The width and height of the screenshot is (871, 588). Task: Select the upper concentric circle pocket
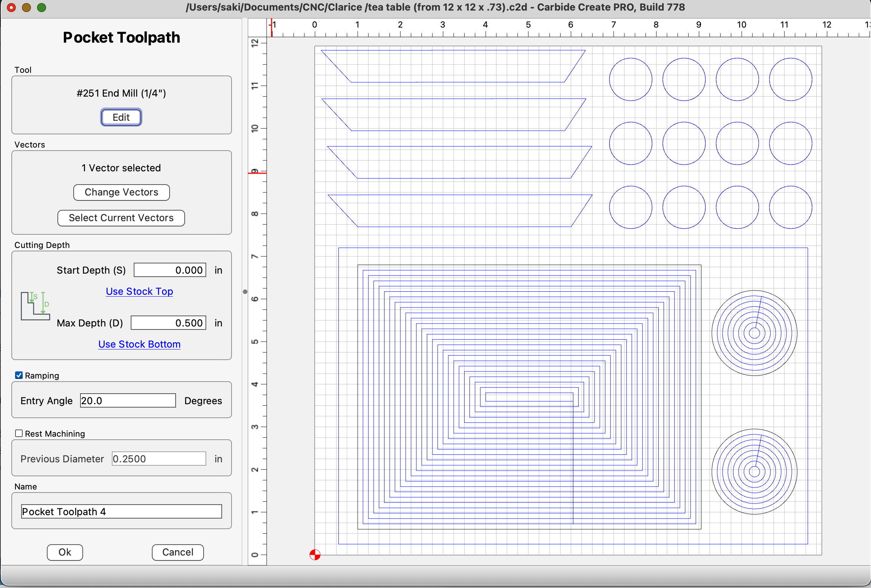click(754, 333)
